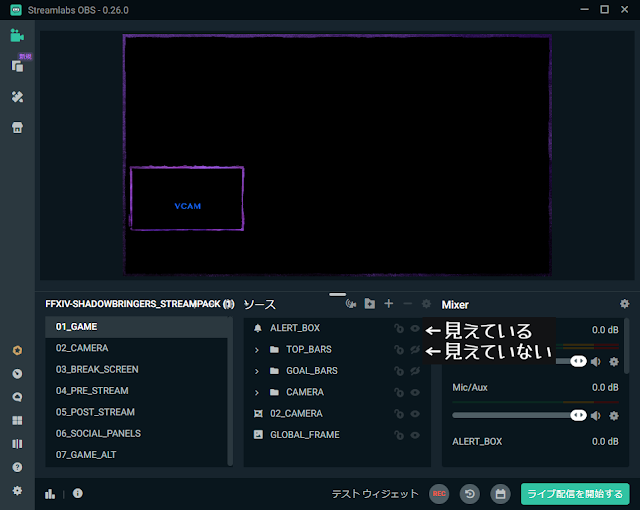Hide the GLOBAL_FRAME source

(x=415, y=435)
